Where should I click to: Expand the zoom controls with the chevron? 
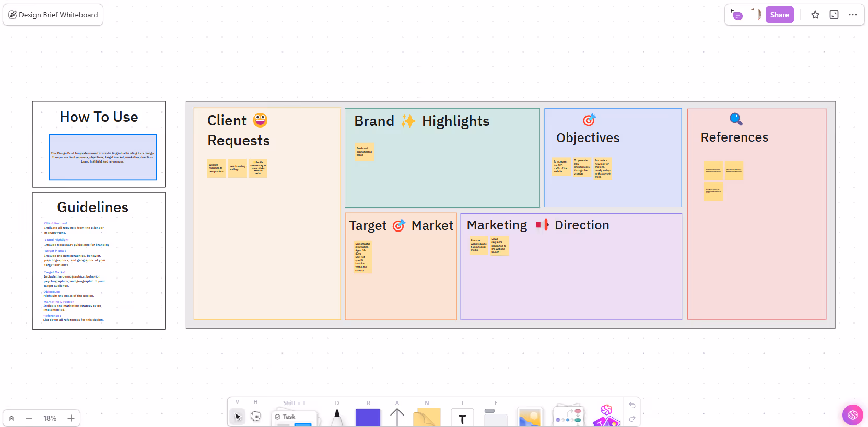pyautogui.click(x=11, y=418)
